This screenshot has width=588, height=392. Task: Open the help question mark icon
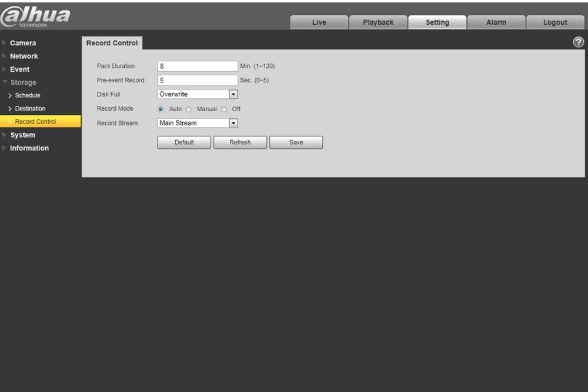[x=578, y=42]
